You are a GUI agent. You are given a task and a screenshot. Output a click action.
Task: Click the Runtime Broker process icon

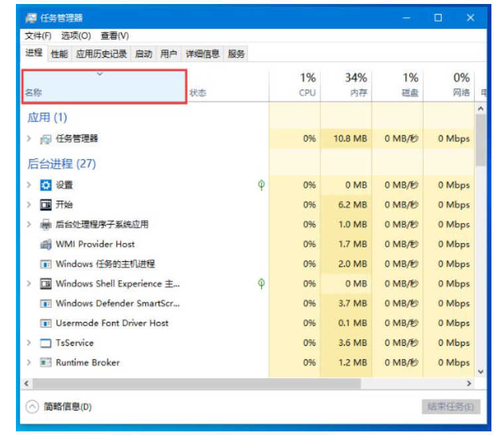(x=46, y=363)
